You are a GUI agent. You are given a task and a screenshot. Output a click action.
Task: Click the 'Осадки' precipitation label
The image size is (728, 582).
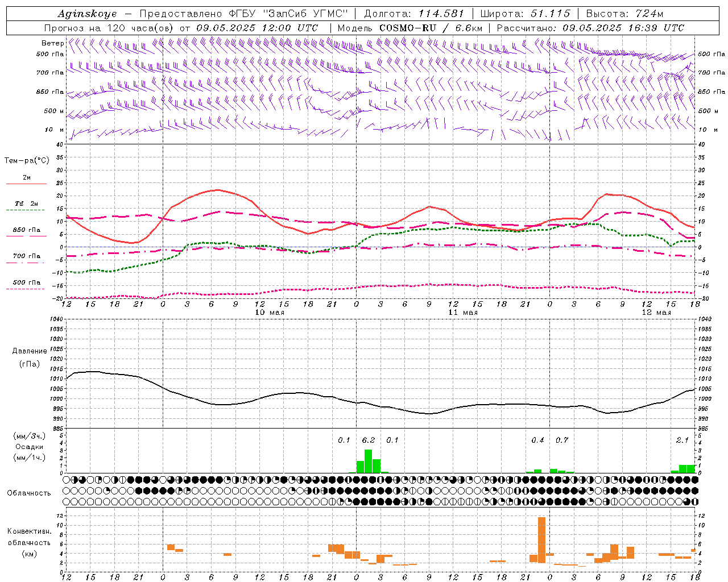30,447
